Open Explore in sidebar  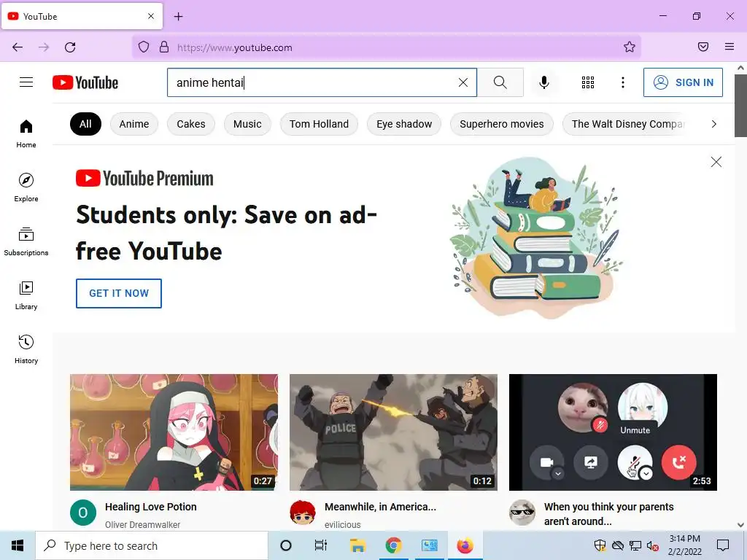(x=26, y=187)
